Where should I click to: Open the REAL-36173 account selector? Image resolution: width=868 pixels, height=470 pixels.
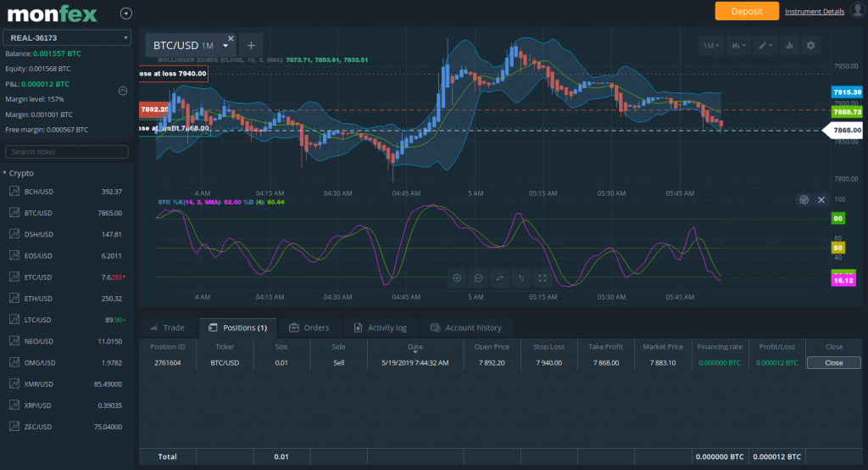pos(67,37)
